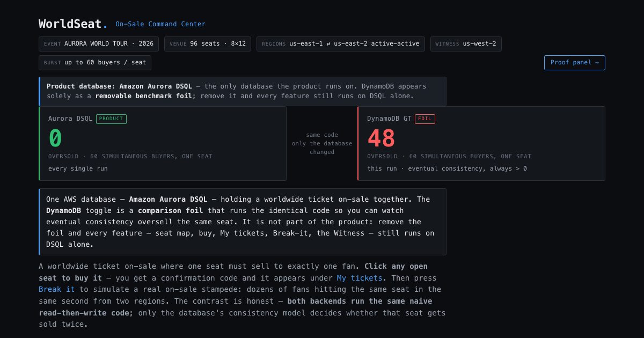Open the Proof panel button

pyautogui.click(x=574, y=62)
